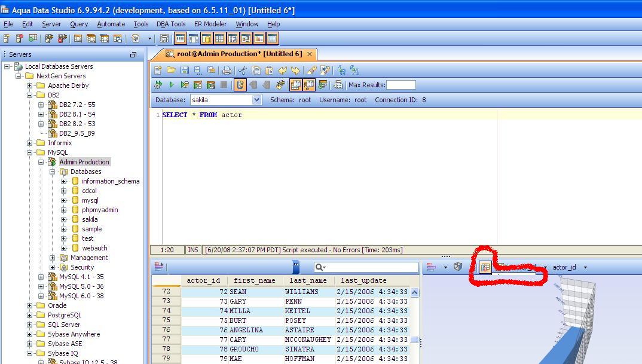Select the Security node
The image size is (642, 364).
[82, 267]
